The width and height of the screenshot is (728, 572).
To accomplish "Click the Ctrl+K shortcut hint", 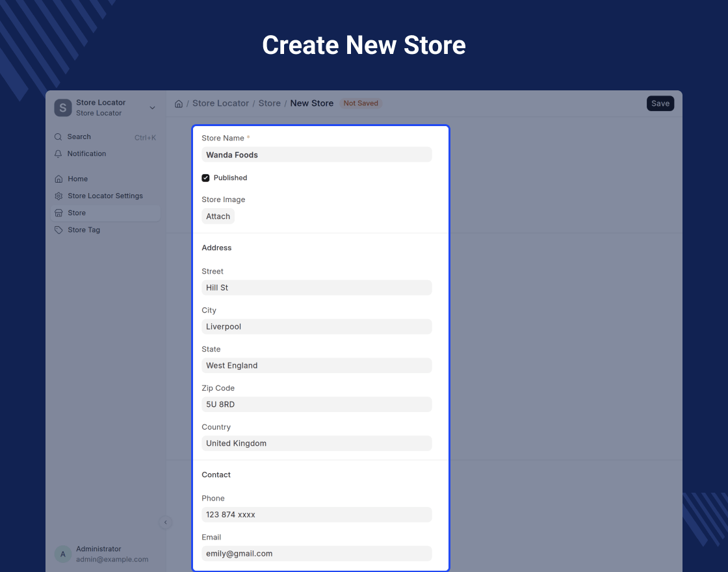I will (x=146, y=138).
